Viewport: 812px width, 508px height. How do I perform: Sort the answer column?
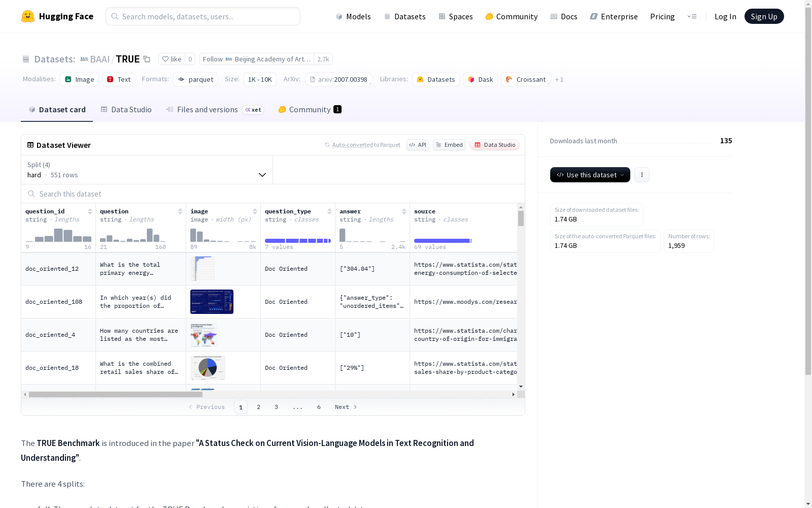tap(404, 211)
